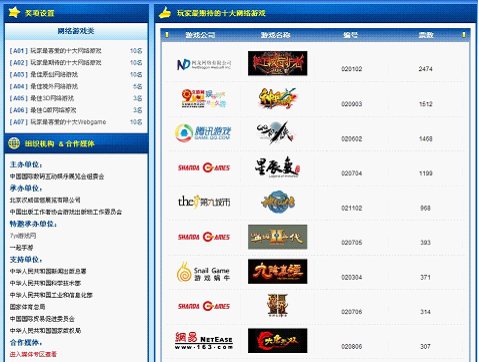The height and width of the screenshot is (362, 479).
Task: Click the red media zone link
Action: [33, 354]
